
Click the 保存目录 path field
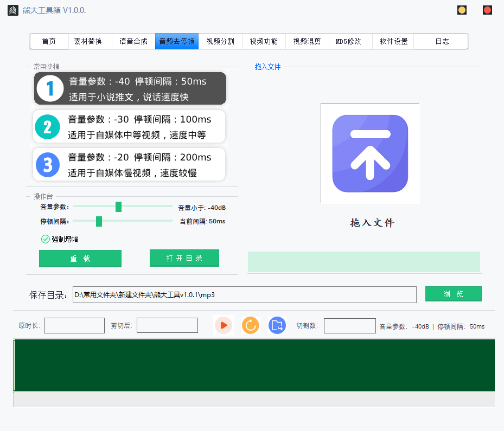tap(244, 294)
